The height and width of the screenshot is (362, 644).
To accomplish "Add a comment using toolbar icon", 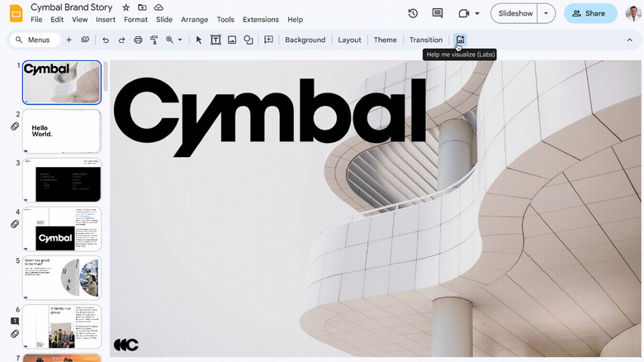I will (268, 40).
